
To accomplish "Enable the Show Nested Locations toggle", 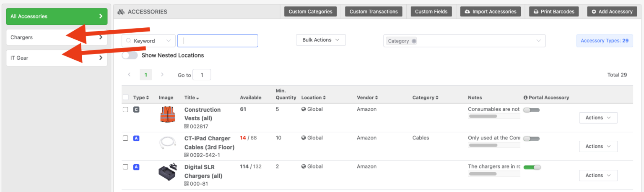I will click(130, 55).
